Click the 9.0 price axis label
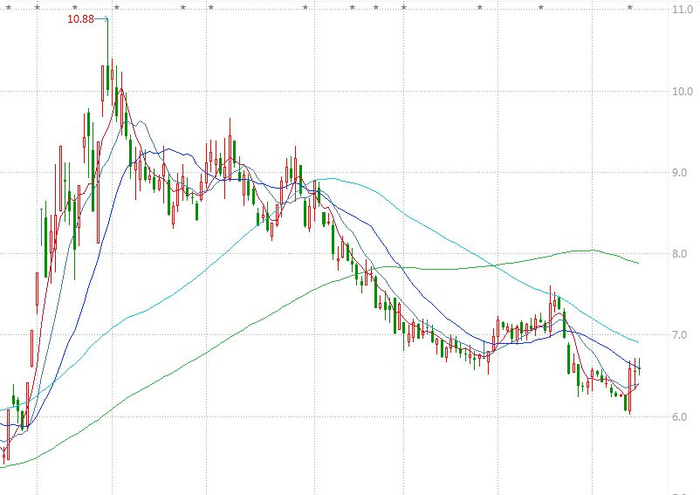This screenshot has height=495, width=700. [x=683, y=173]
